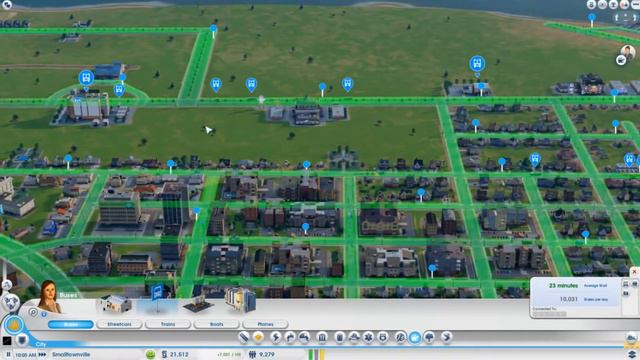This screenshot has width=640, height=360.
Task: Click the top-left corner menu icon
Action: [7, 4]
